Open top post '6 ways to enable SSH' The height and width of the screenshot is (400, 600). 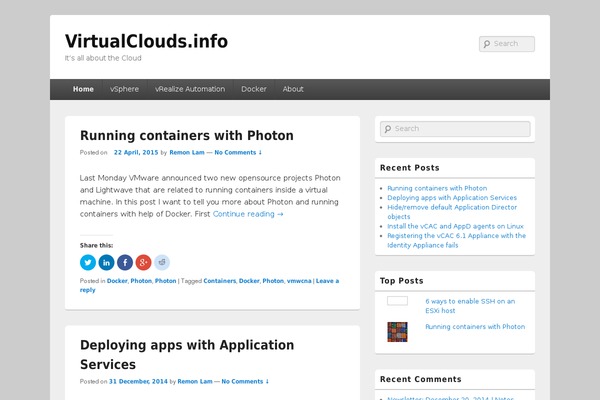coord(470,306)
